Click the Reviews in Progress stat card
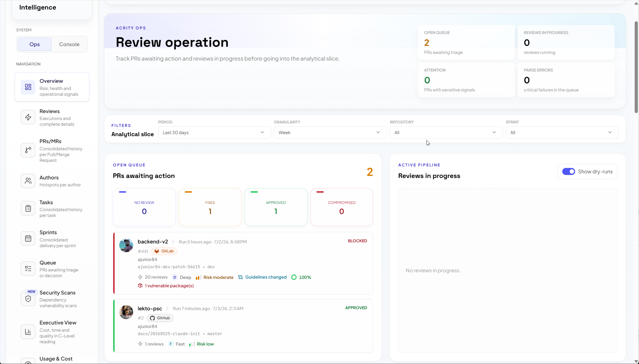639x364 pixels. coord(566,42)
